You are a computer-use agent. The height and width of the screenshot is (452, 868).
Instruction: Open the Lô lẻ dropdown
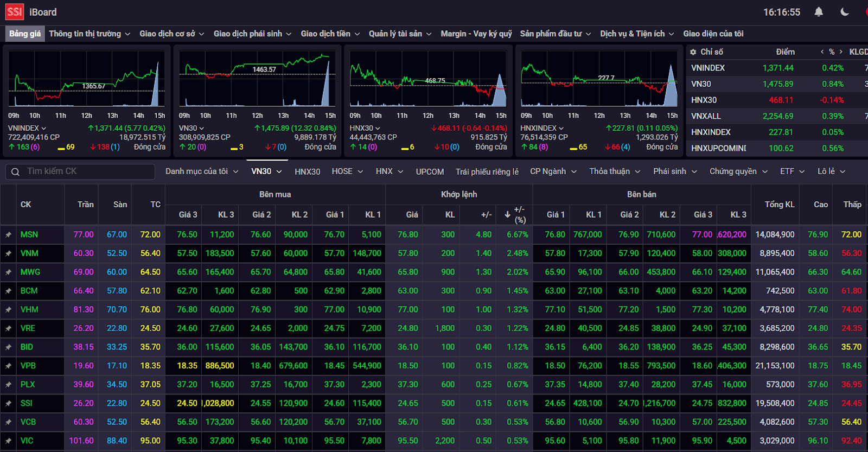[x=831, y=171]
